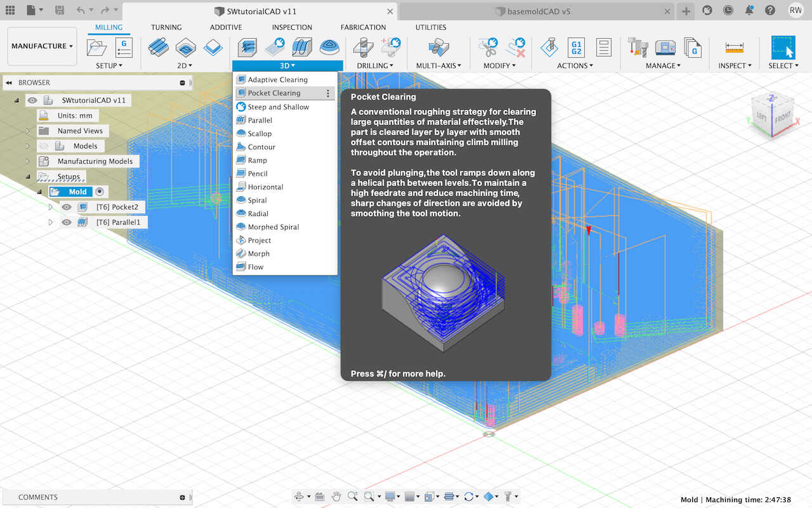
Task: Open the ACTIONS panel dropdown
Action: pos(575,65)
